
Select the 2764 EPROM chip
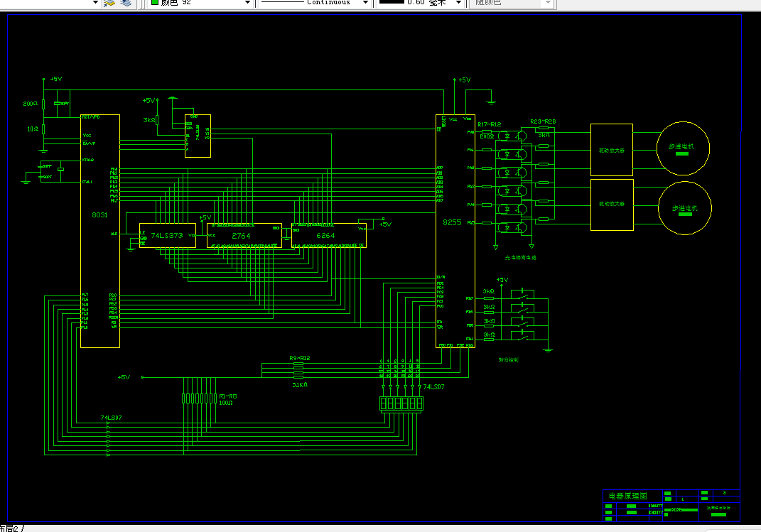coord(244,236)
